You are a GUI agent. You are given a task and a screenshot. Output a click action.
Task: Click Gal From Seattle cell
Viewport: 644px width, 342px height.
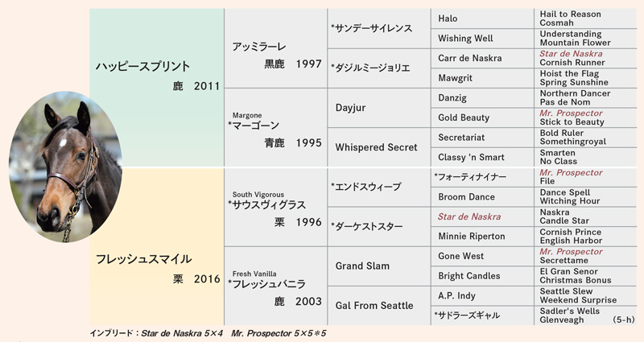(x=378, y=306)
